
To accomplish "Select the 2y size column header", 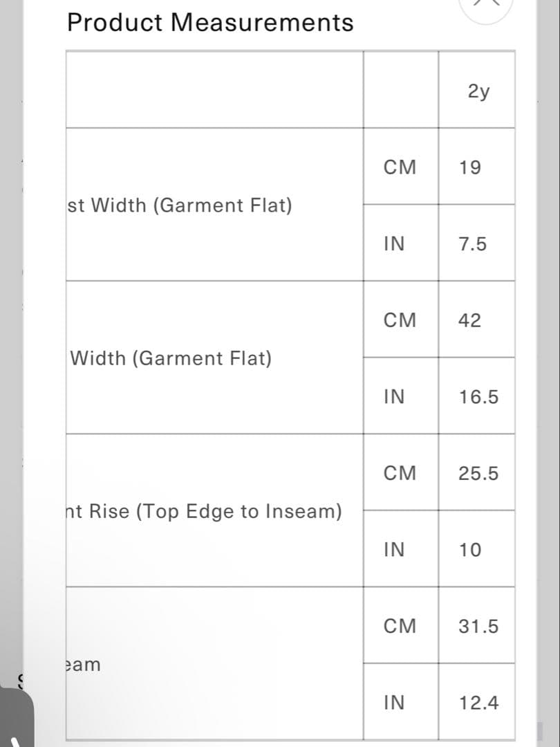I will tap(478, 91).
